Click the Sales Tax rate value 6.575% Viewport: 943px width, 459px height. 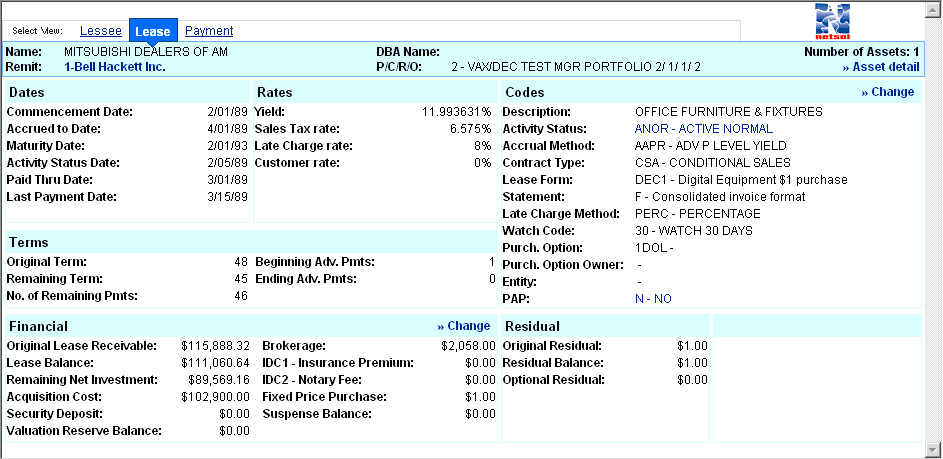(x=471, y=129)
